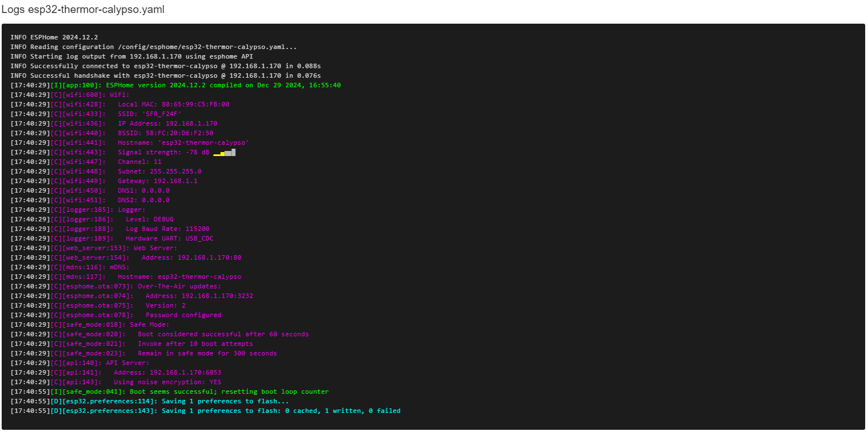Click the BSSID 58:FC:20:D6:F2:50 line
The width and height of the screenshot is (868, 436).
112,133
